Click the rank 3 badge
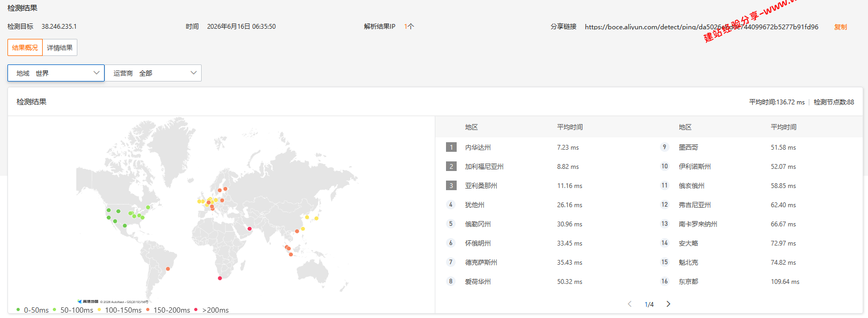This screenshot has height=318, width=868. click(x=451, y=185)
